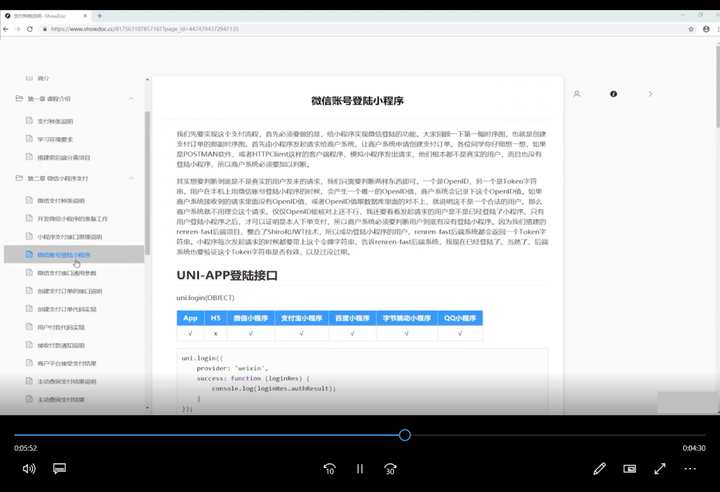Mute the video volume speaker icon
This screenshot has width=720, height=492.
point(29,469)
